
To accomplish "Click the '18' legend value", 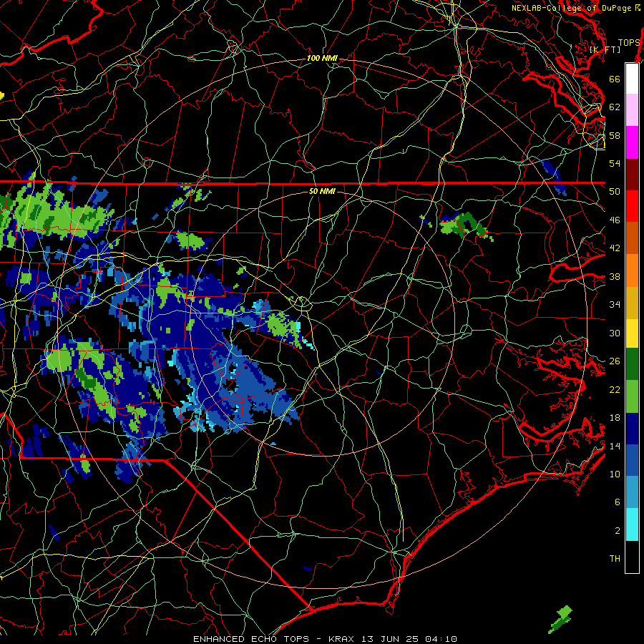I will point(615,418).
